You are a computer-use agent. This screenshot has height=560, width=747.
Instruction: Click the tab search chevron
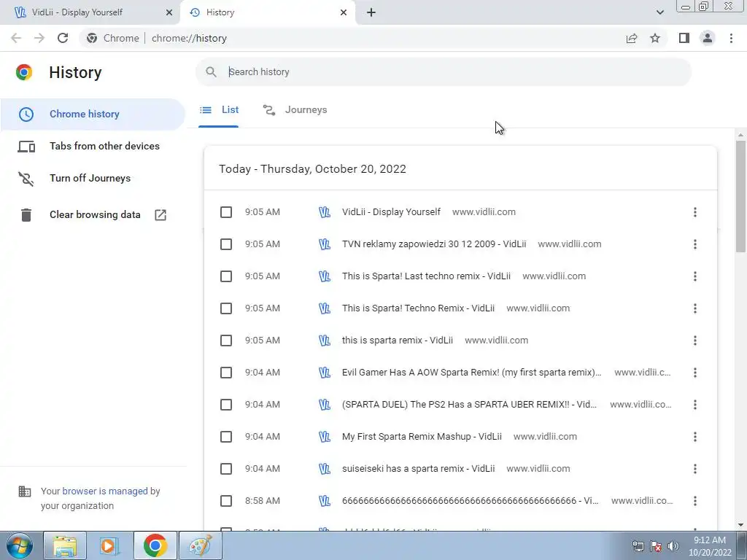pyautogui.click(x=659, y=12)
